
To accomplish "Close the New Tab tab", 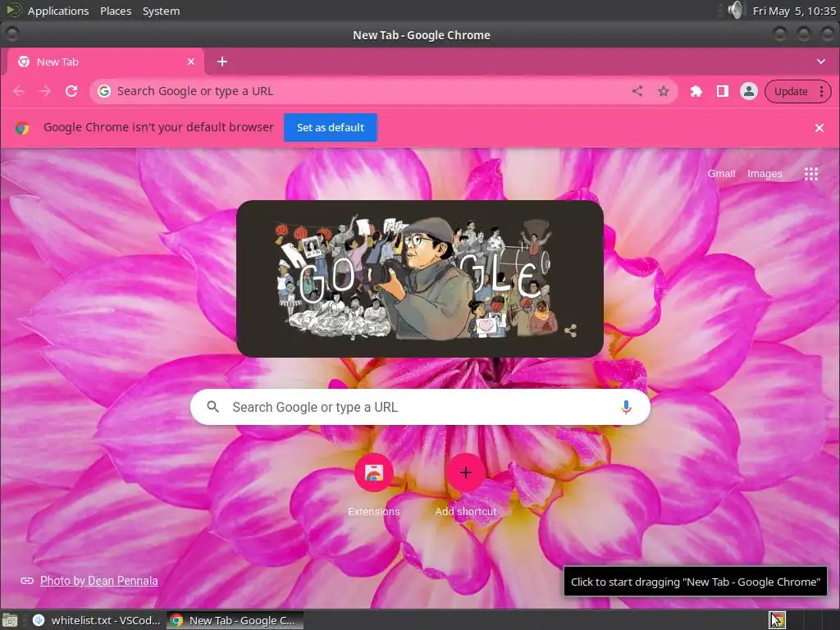I will (190, 62).
